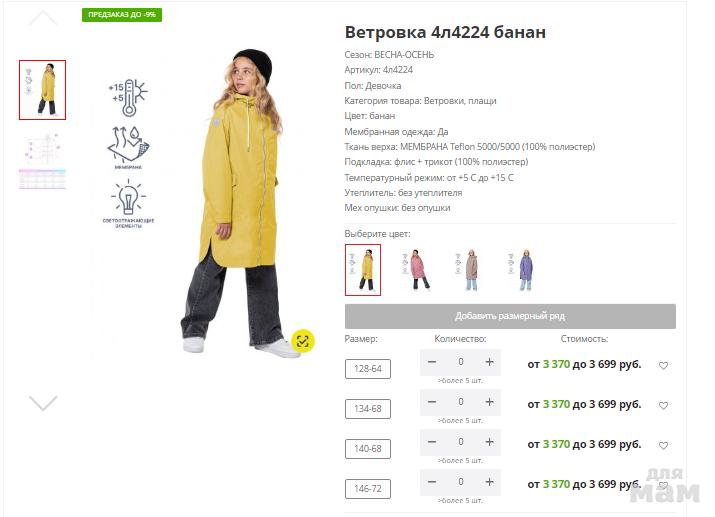Screen dimensions: 715x517
Task: Click quantity field for size 140-68
Action: [461, 442]
